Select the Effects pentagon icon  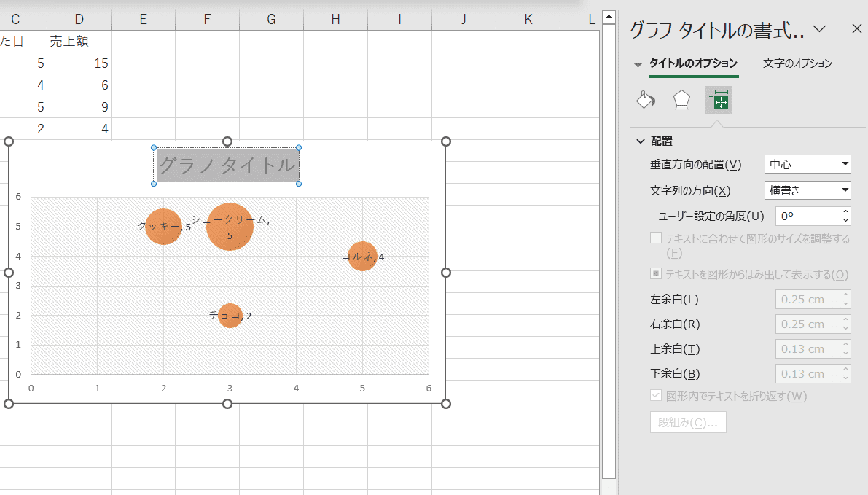pos(681,100)
